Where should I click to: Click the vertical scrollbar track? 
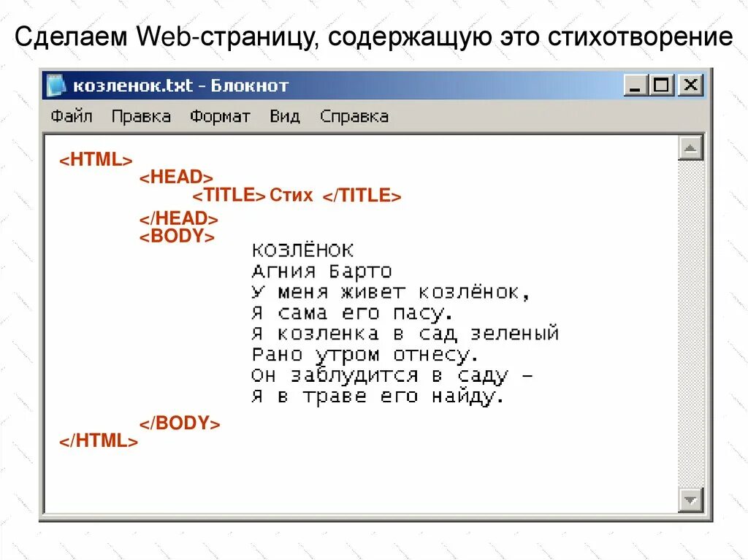[x=690, y=324]
